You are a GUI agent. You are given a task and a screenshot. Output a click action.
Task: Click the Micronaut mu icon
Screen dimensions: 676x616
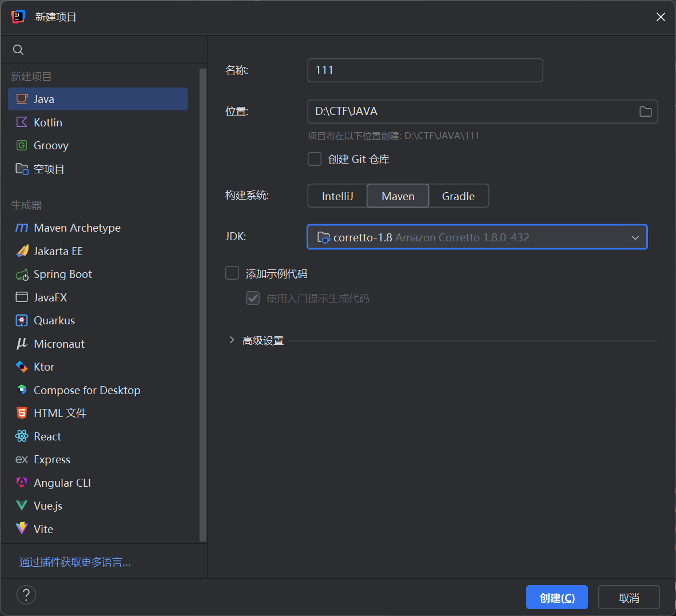click(x=22, y=344)
